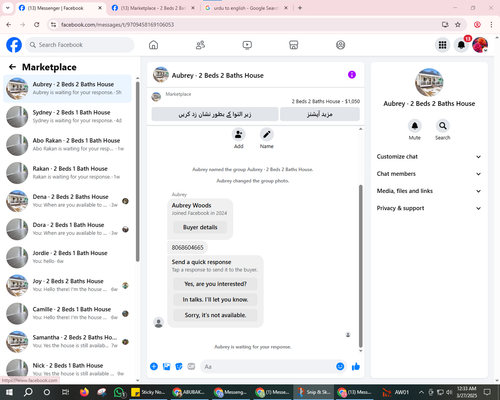Open Samantha - 2 Beds 2 Baths chat
Screen dimensions: 500x400
67,341
